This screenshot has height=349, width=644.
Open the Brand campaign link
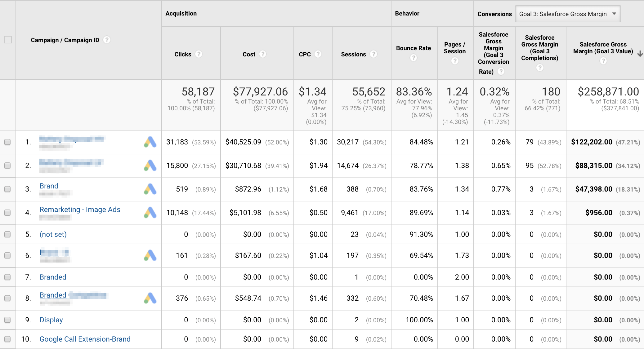click(49, 186)
